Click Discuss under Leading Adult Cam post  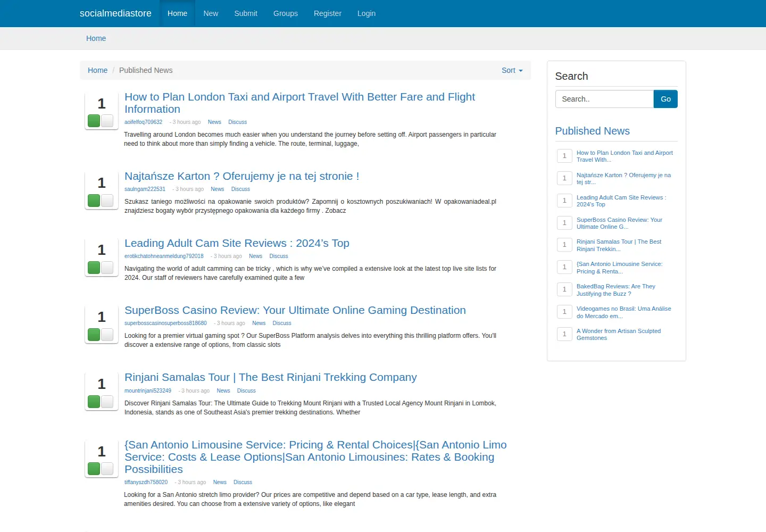pos(279,256)
